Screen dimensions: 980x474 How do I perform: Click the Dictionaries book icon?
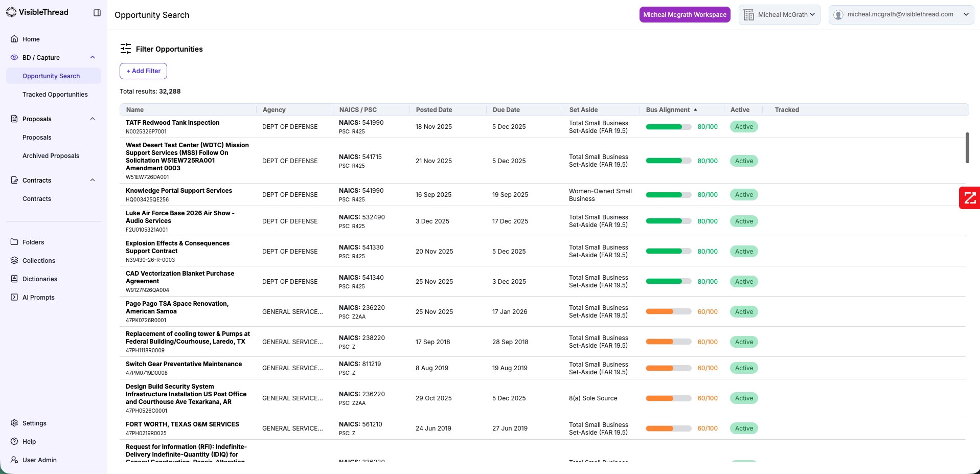click(x=14, y=279)
